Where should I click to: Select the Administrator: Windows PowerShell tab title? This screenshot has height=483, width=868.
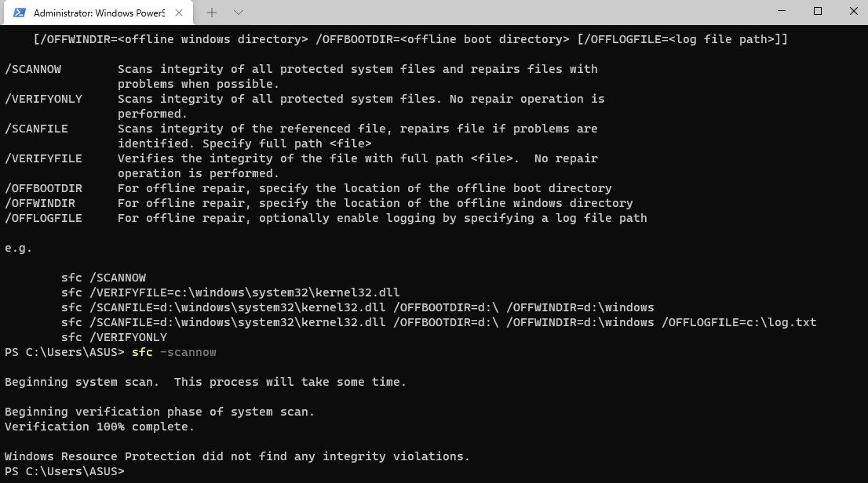(100, 13)
